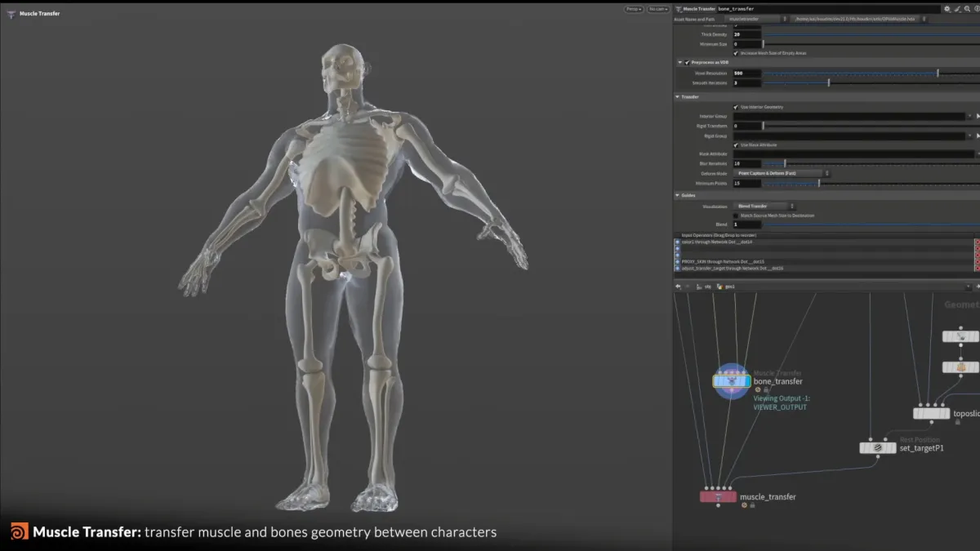Uncheck Increase Mesh Size of Empty Areas
The width and height of the screenshot is (980, 551).
pyautogui.click(x=737, y=52)
